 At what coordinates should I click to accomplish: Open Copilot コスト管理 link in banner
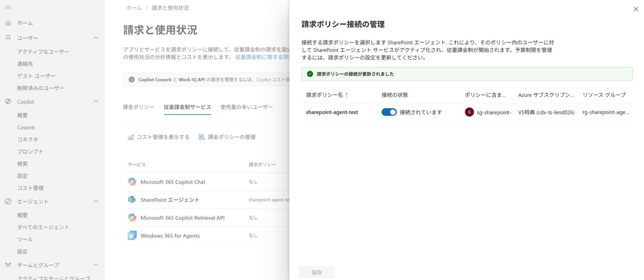coord(273,79)
